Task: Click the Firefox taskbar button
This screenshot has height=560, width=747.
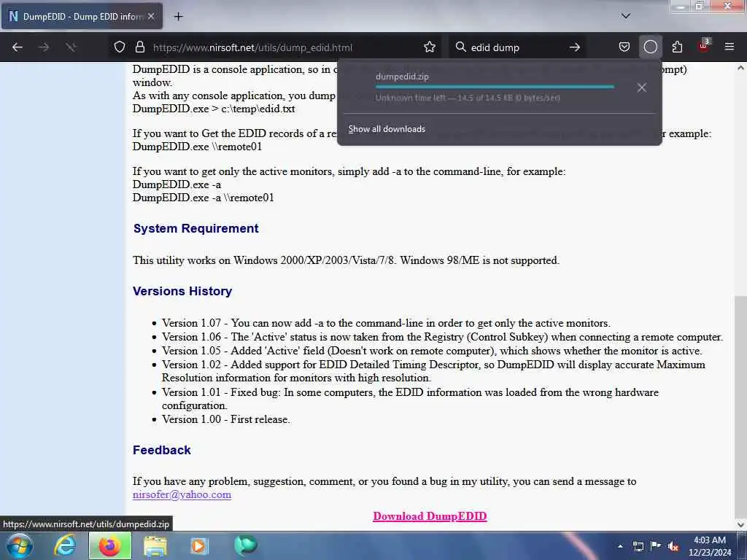Action: pyautogui.click(x=109, y=545)
